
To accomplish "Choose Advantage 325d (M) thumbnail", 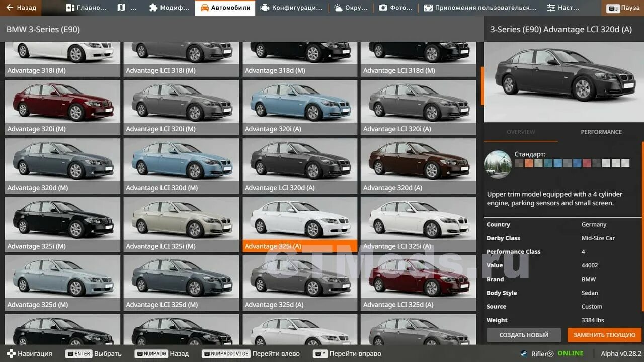I will click(x=62, y=283).
